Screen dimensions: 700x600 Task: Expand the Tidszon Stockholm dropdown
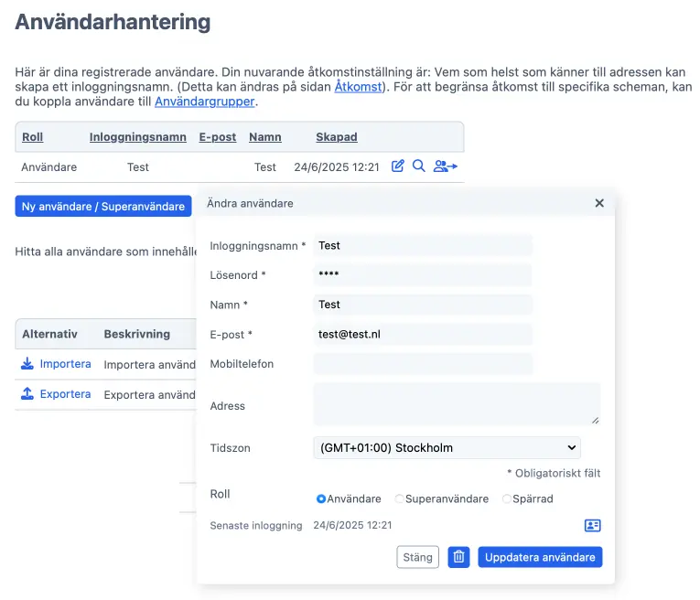447,447
